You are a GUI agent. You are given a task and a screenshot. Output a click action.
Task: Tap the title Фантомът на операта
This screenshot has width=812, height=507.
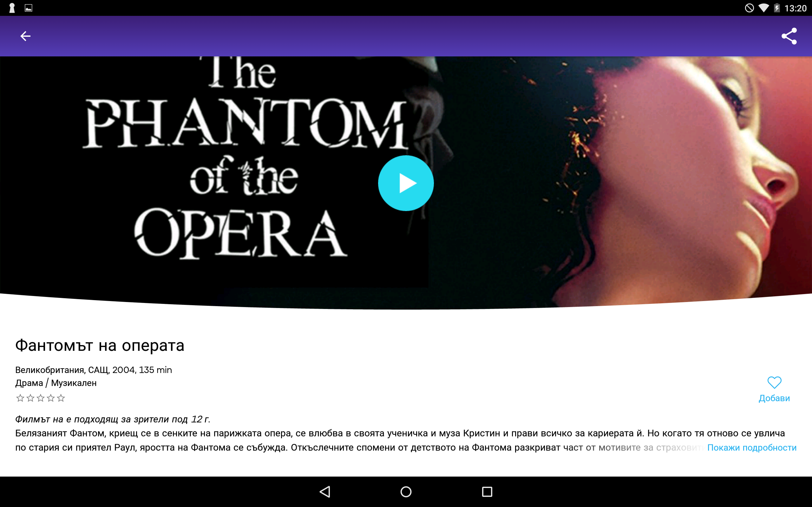(x=100, y=345)
